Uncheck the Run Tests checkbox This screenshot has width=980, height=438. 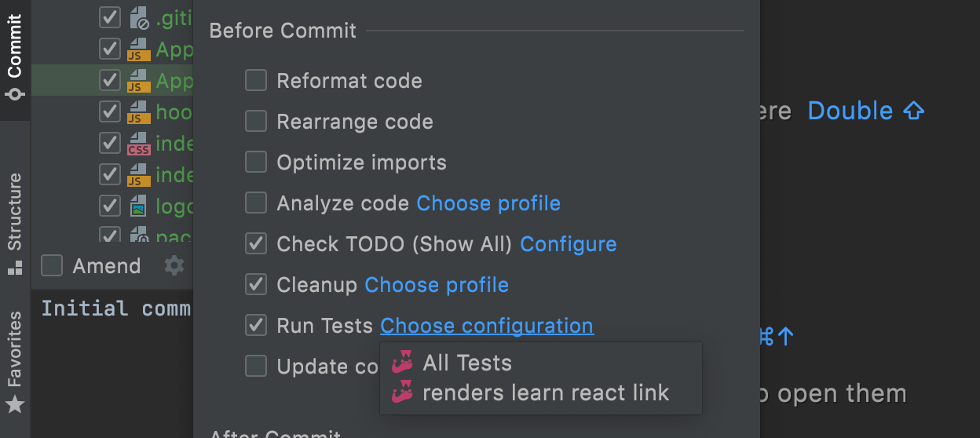point(256,326)
